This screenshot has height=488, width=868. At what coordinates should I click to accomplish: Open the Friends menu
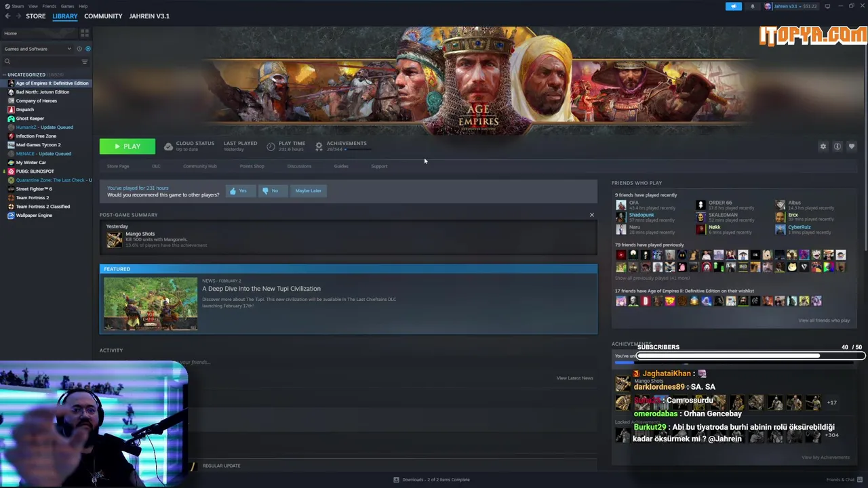click(50, 6)
